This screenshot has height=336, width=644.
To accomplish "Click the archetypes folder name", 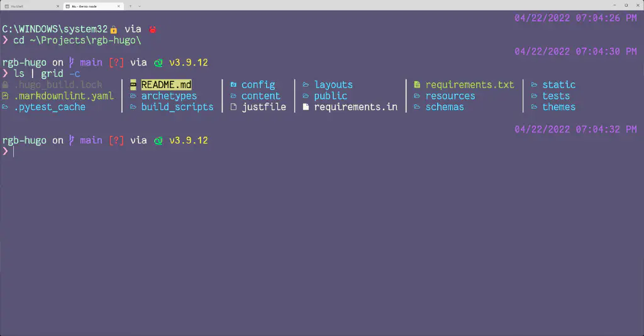I will click(x=169, y=96).
